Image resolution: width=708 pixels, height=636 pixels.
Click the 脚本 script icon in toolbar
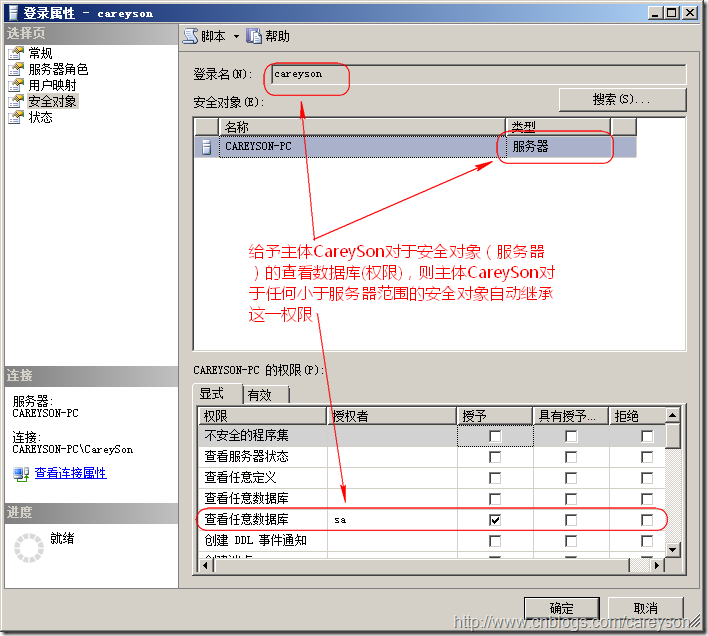pos(190,36)
